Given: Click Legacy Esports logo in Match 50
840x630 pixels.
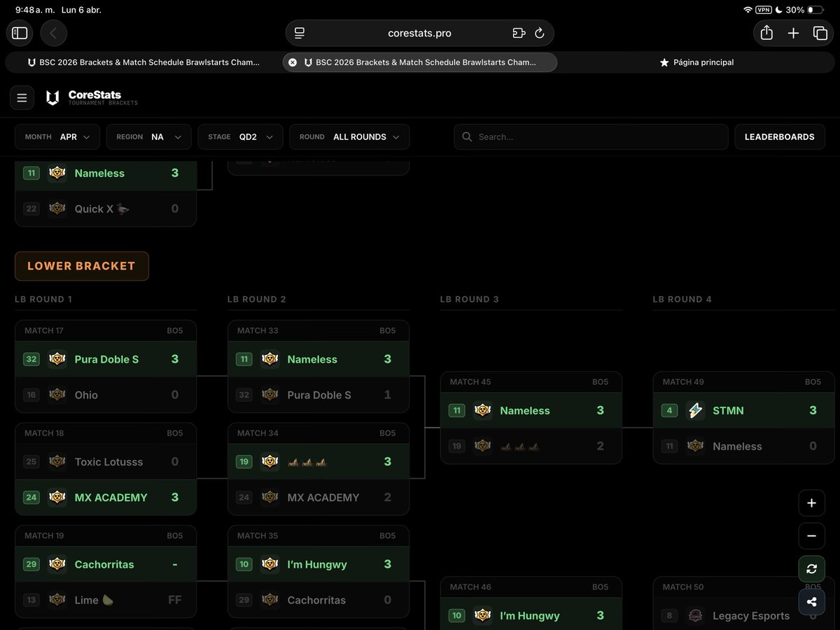Looking at the screenshot, I should [x=695, y=615].
